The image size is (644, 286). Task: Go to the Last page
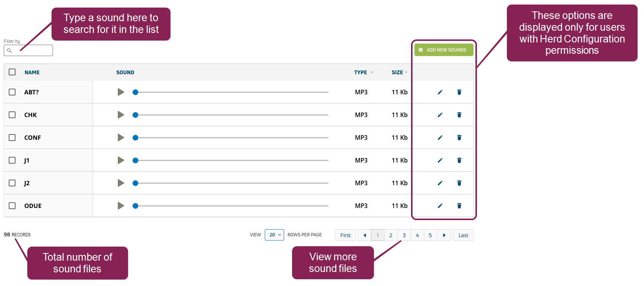463,235
